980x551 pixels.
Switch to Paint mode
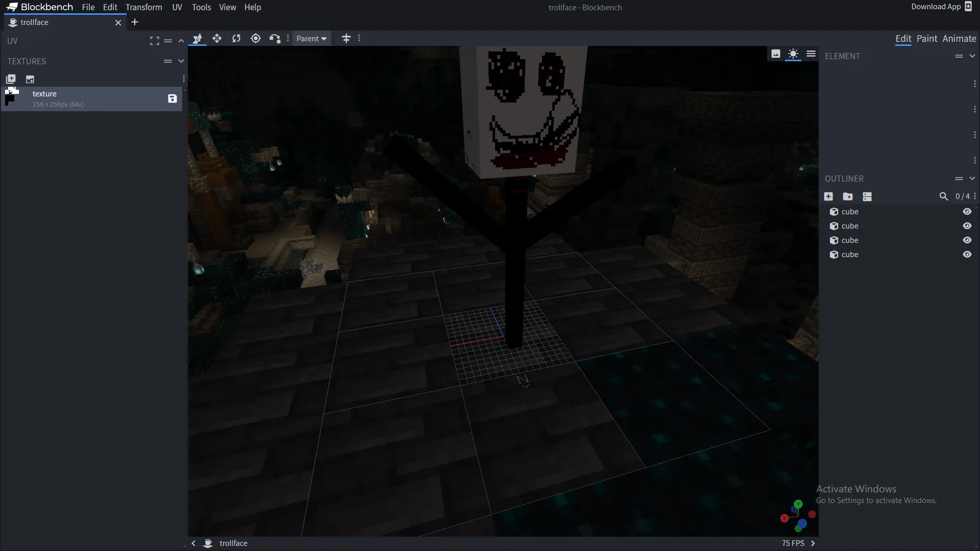pyautogui.click(x=927, y=39)
